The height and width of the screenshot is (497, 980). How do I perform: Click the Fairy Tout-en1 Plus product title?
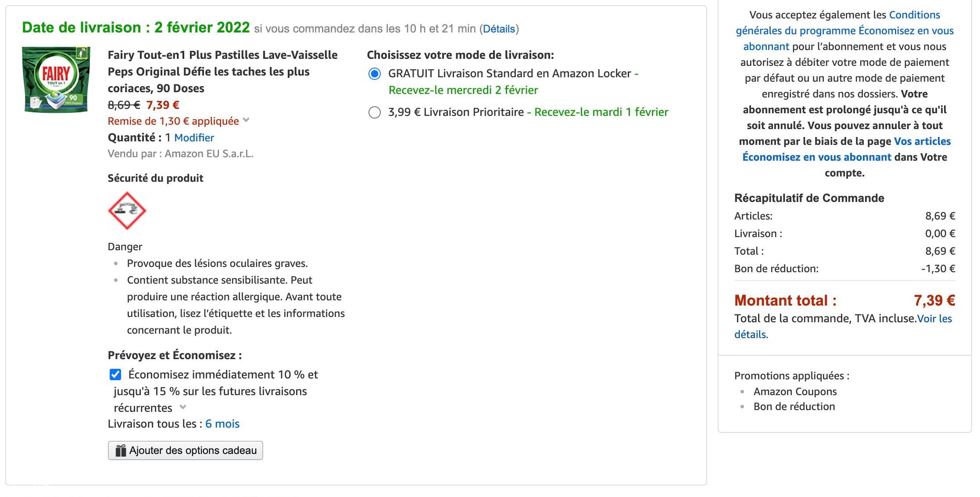(x=222, y=72)
